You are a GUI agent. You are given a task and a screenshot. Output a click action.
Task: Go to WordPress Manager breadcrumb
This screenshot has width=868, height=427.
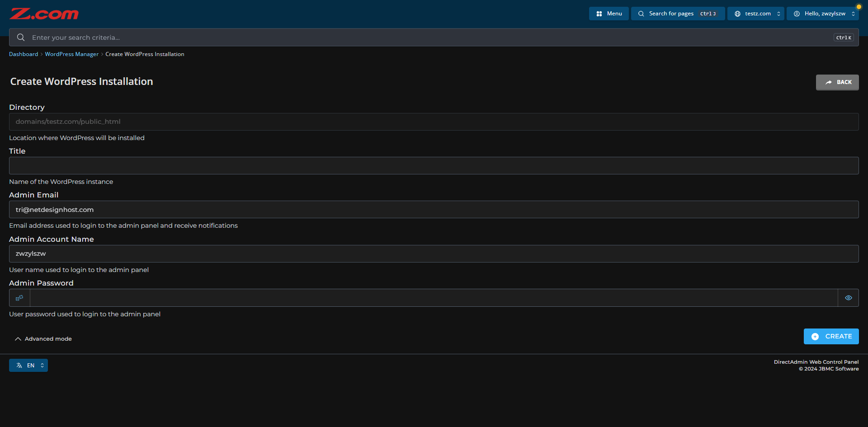[71, 54]
